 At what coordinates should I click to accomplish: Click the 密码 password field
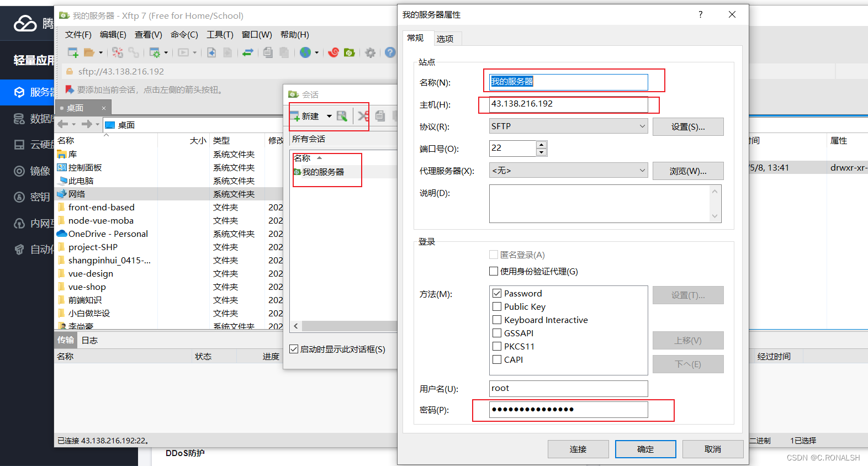click(568, 409)
